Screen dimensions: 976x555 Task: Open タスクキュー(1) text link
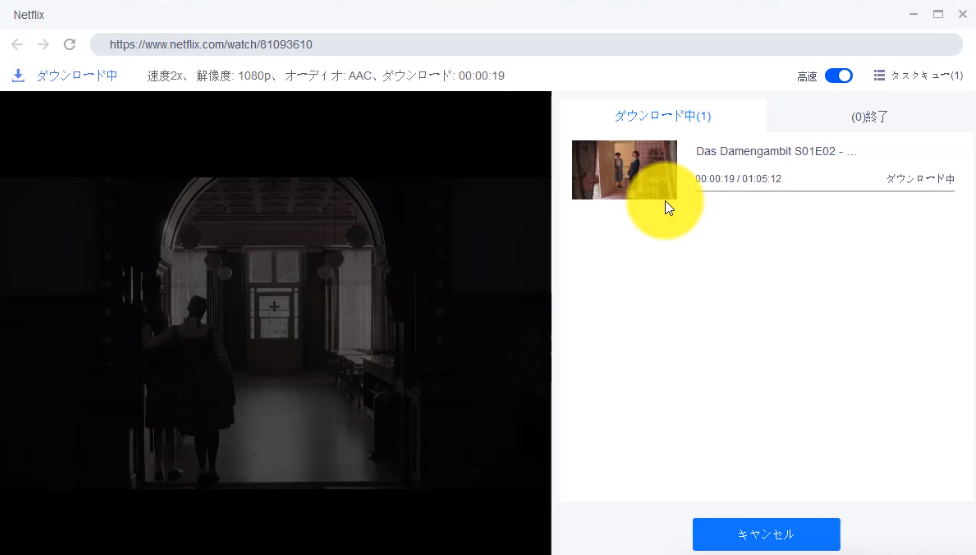[927, 75]
